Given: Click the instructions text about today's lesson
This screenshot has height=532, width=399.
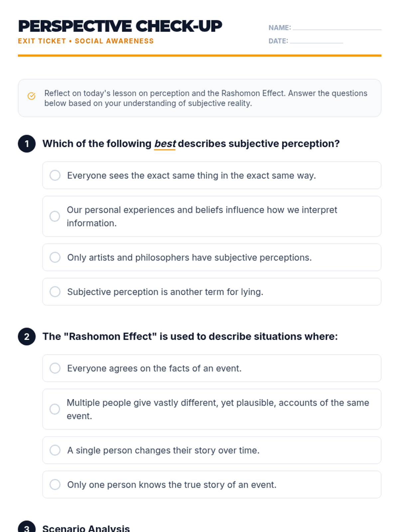Looking at the screenshot, I should (206, 98).
